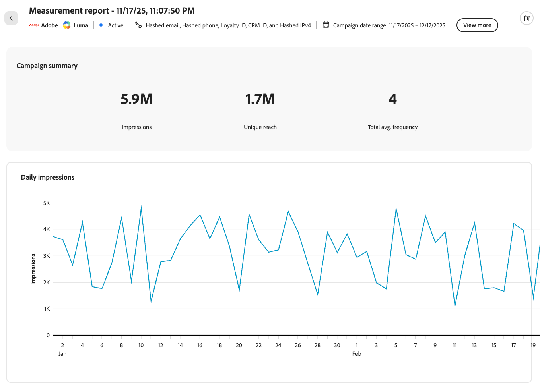
Task: Select the Total avg. frequency value 4
Action: point(392,99)
